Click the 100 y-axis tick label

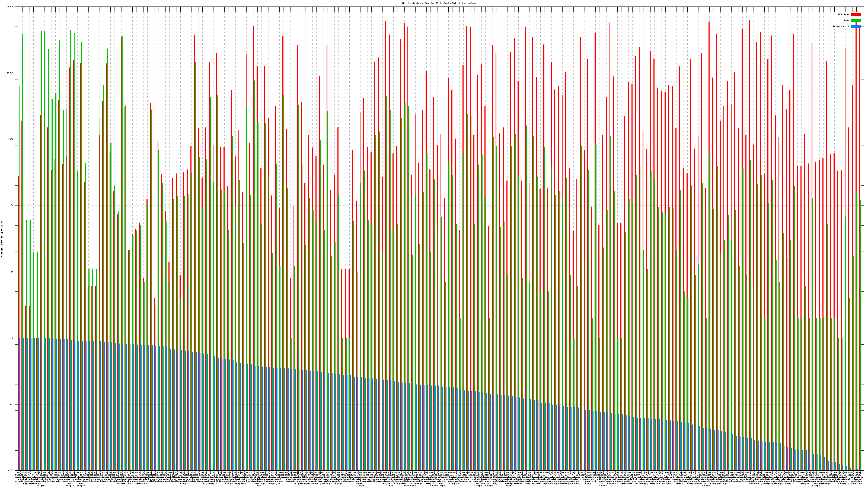(x=12, y=206)
